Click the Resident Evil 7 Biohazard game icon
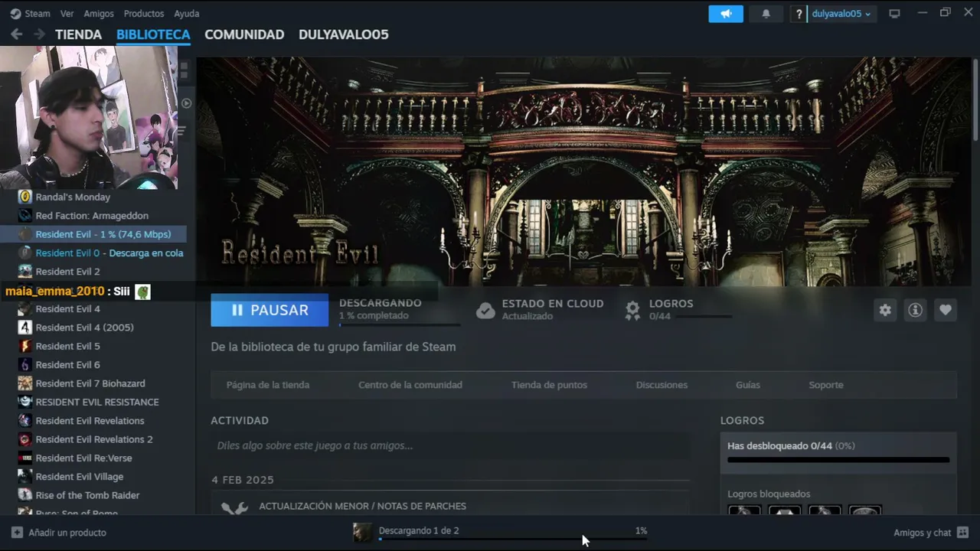 (x=25, y=383)
